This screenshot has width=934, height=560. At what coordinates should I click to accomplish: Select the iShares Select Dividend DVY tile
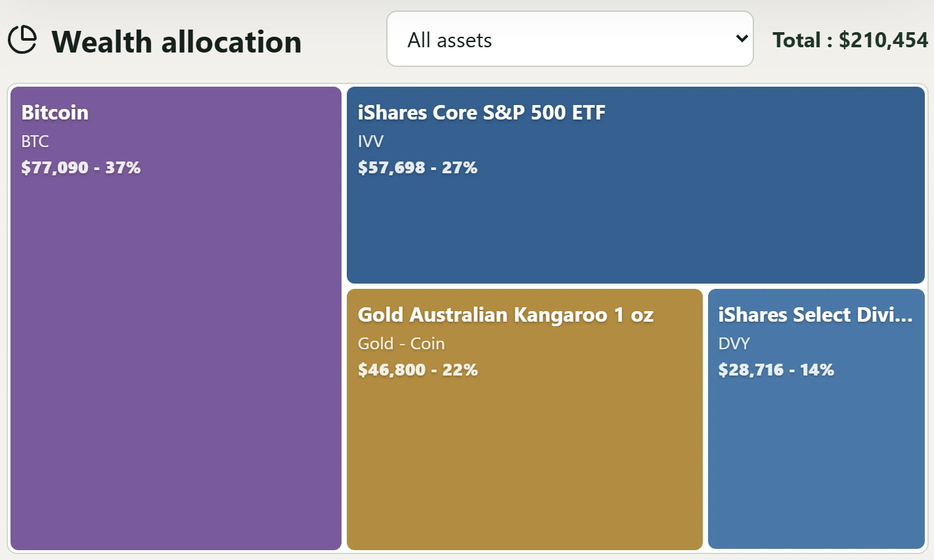click(x=816, y=420)
